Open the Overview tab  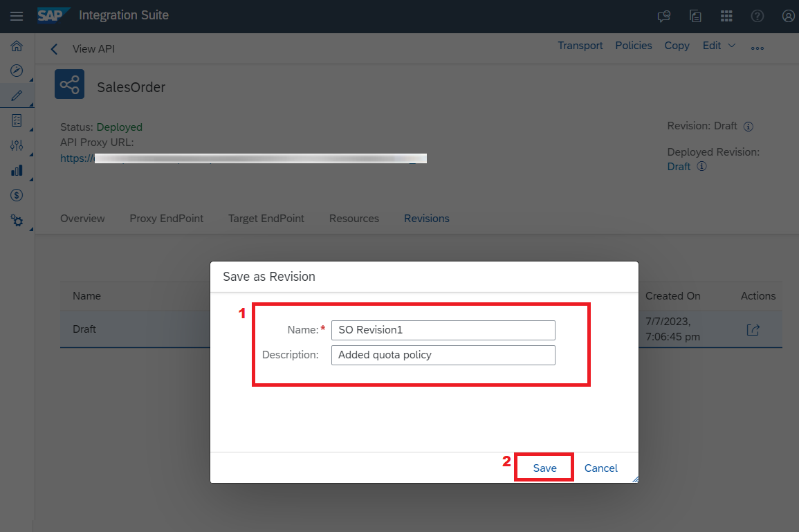coord(82,218)
